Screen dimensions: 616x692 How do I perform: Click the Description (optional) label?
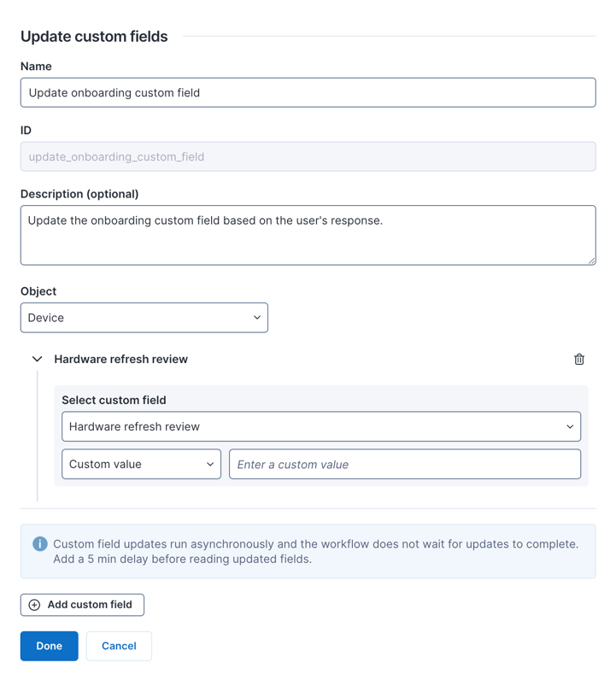point(79,194)
